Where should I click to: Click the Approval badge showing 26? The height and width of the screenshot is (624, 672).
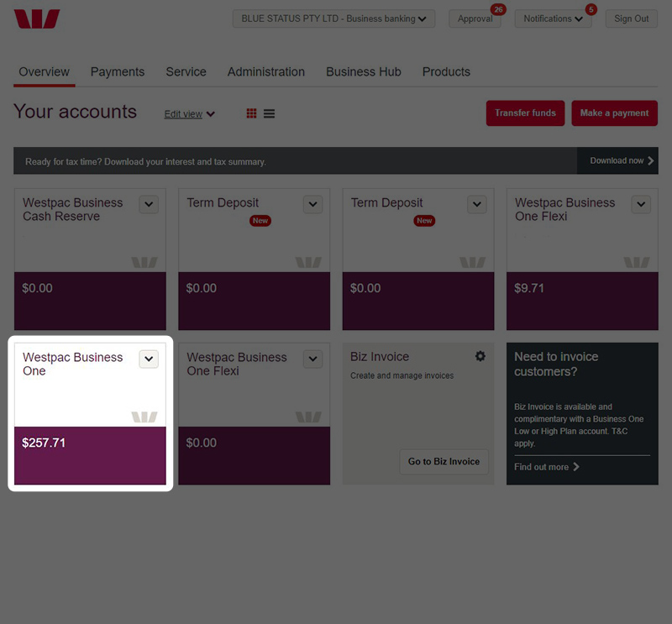(498, 10)
